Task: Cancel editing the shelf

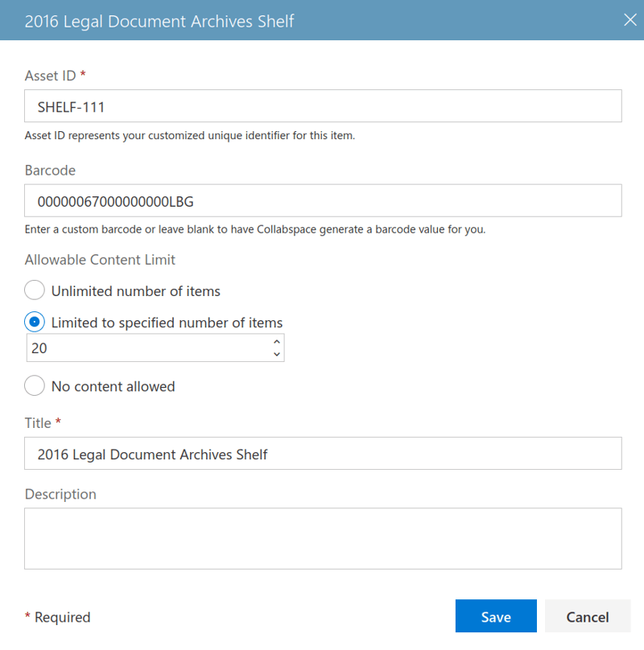Action: pos(588,616)
